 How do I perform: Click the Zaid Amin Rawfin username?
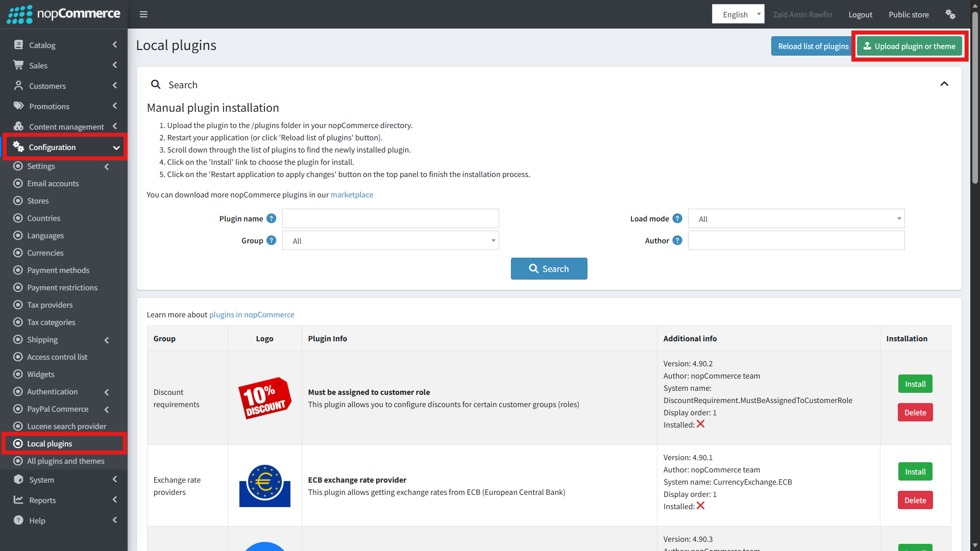[x=802, y=14]
